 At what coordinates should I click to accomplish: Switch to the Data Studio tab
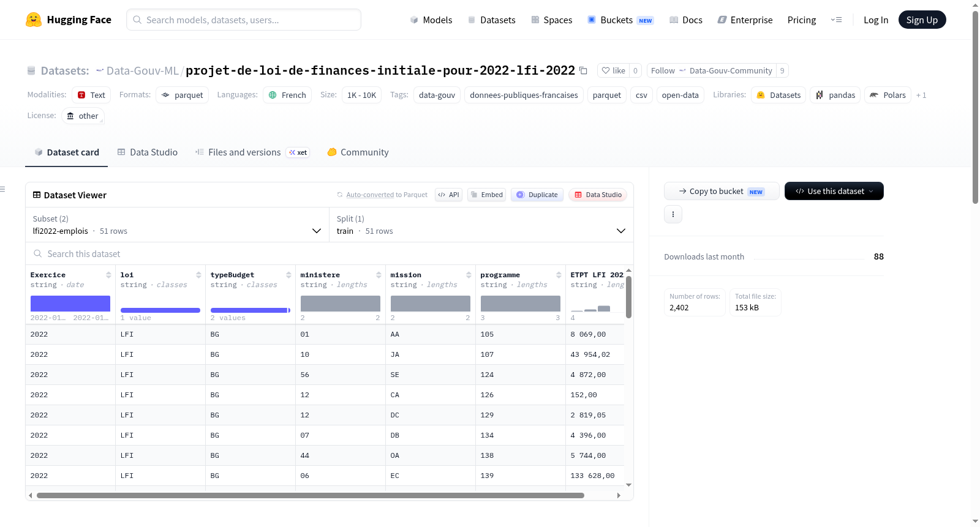(148, 152)
